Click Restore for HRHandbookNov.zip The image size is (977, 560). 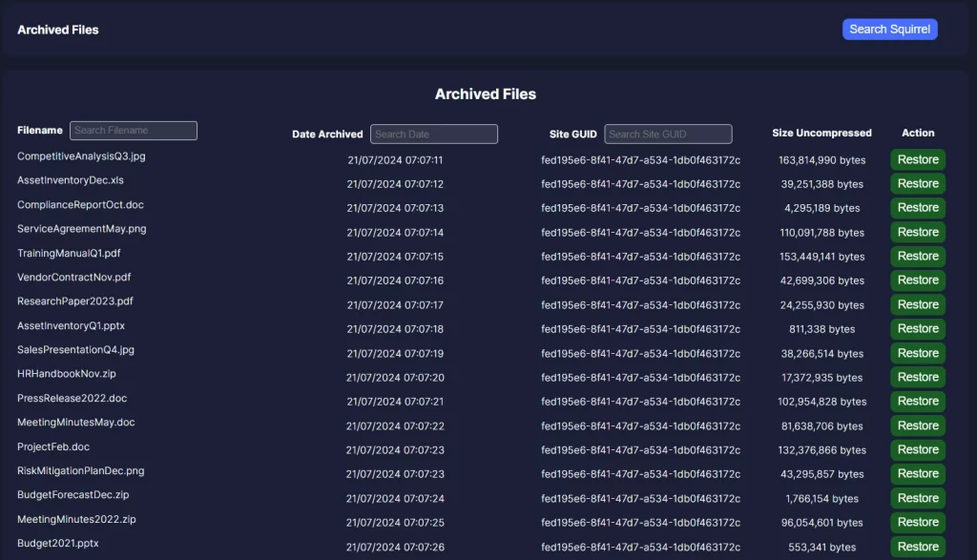point(918,377)
